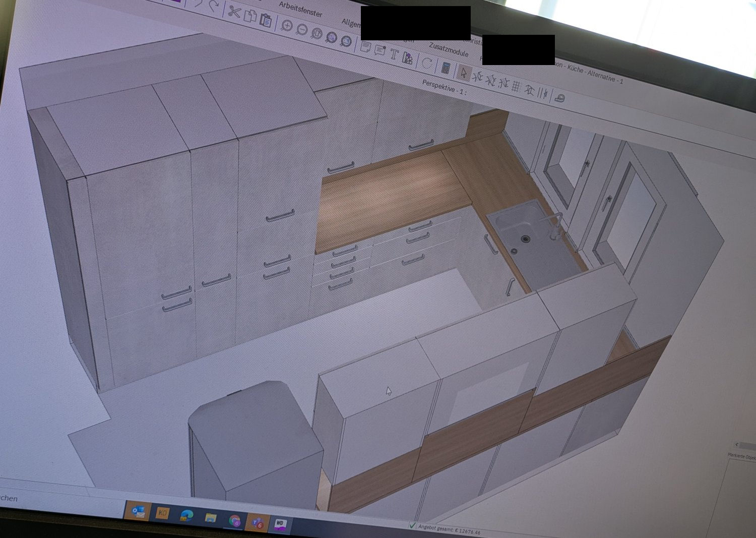This screenshot has height=538, width=756.
Task: Click the Paste clipboard icon
Action: click(x=266, y=20)
